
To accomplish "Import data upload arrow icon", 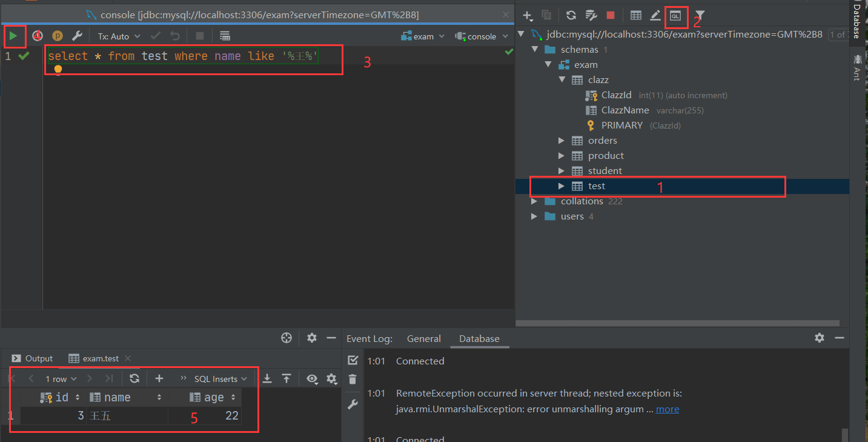I will 287,378.
